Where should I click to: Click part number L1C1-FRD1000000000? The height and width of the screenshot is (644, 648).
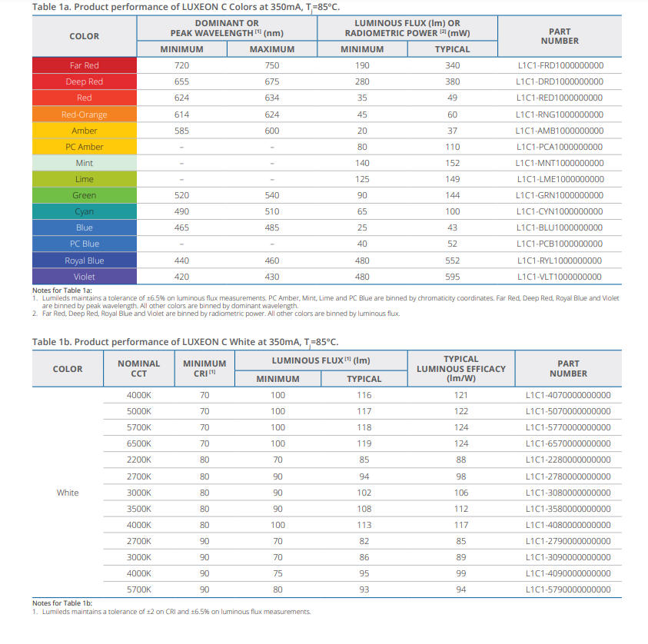[x=560, y=65]
